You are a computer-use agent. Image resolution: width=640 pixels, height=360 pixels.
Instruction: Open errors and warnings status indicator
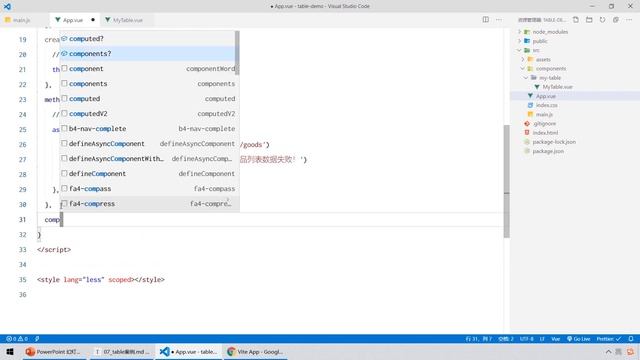click(17, 339)
